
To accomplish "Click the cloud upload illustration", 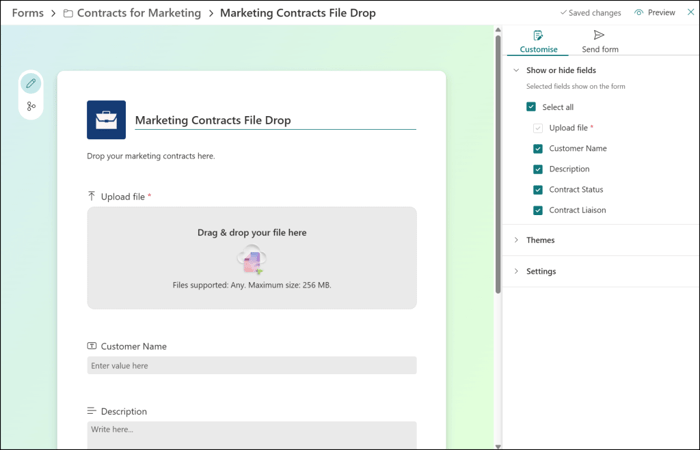I will point(252,260).
